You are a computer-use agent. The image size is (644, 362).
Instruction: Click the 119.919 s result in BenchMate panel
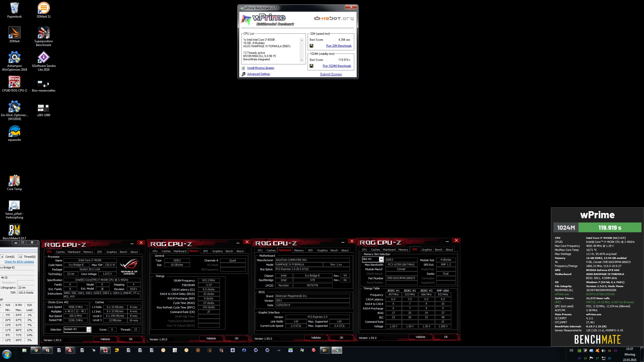pos(610,228)
